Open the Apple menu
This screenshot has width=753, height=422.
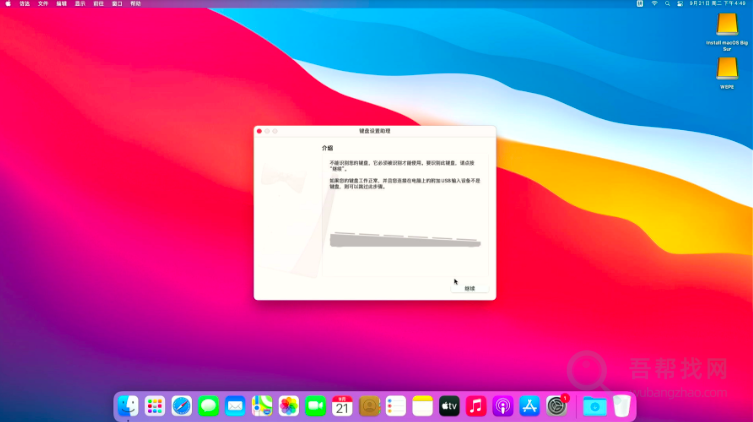[8, 4]
